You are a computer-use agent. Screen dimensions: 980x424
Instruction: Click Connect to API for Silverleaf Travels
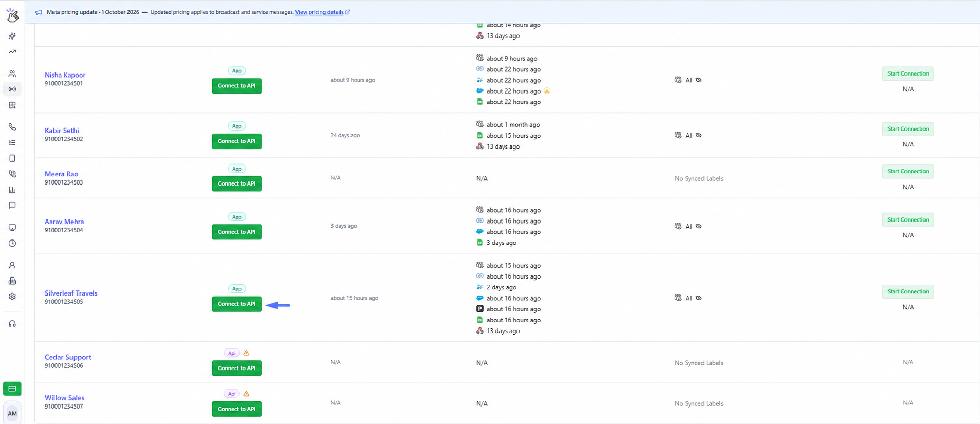coord(236,304)
